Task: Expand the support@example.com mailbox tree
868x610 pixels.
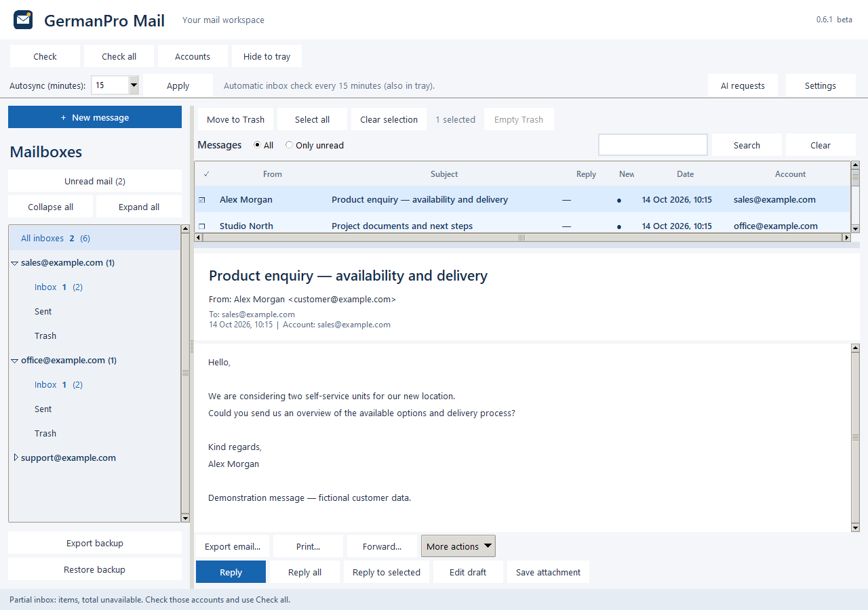Action: click(16, 457)
